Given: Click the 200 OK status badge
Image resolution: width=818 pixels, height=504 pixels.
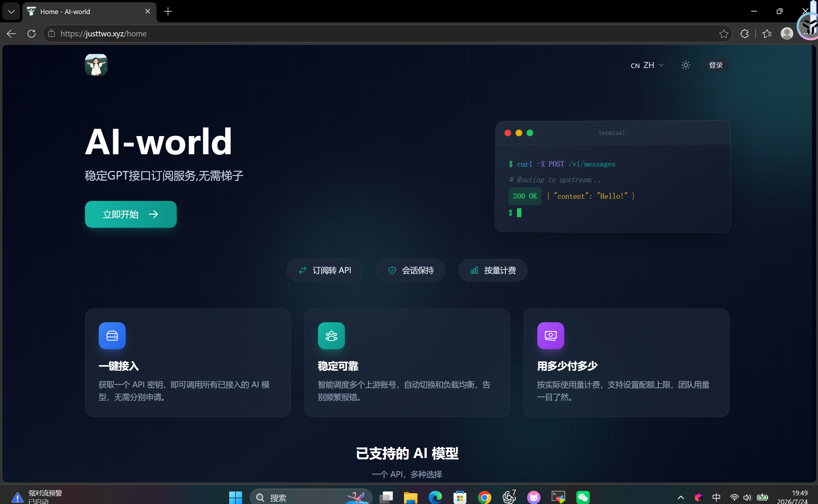Looking at the screenshot, I should [525, 196].
